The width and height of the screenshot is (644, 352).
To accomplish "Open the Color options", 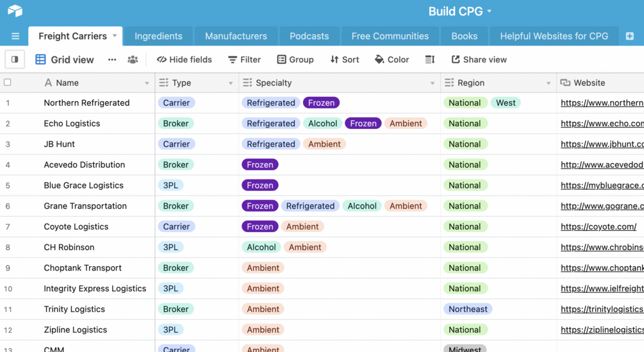I will [x=392, y=60].
